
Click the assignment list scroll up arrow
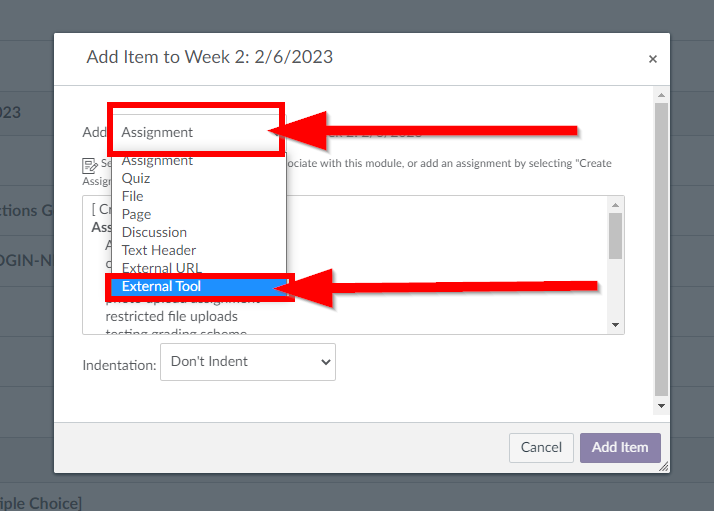pyautogui.click(x=615, y=205)
